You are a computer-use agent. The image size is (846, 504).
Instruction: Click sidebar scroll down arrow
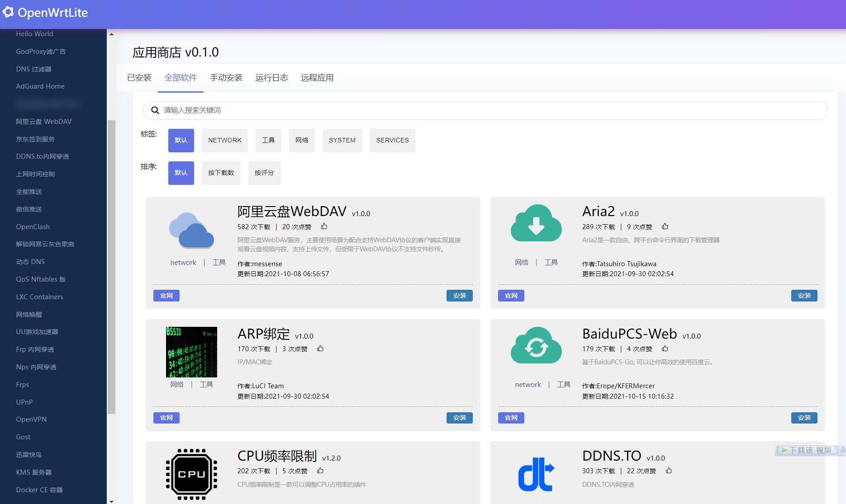coord(111,501)
